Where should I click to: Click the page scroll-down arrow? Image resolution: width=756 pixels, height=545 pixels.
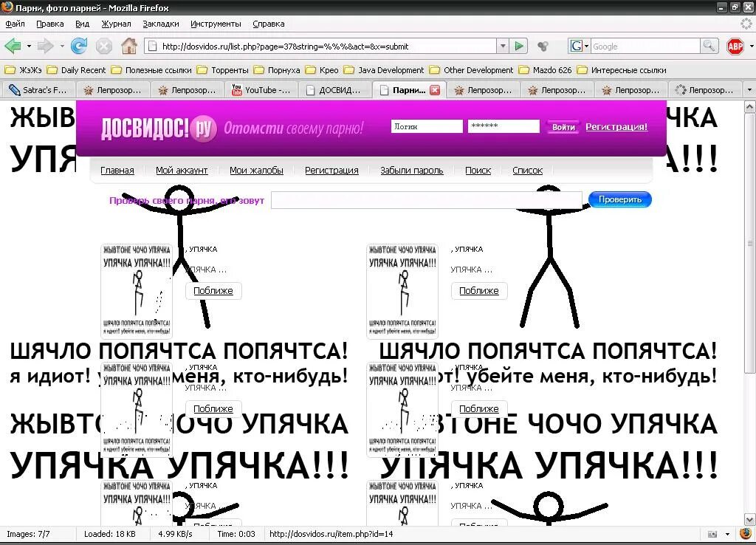(750, 519)
